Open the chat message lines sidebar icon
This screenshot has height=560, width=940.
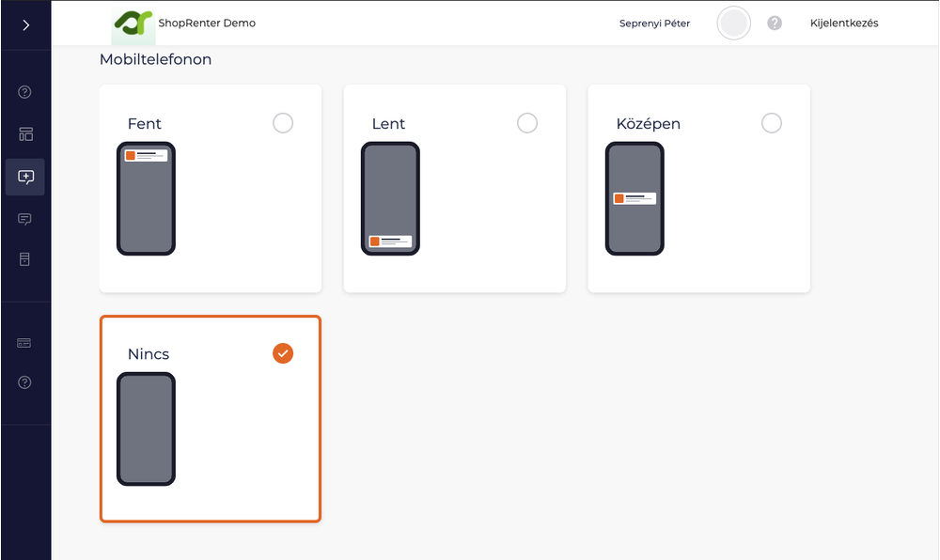pyautogui.click(x=25, y=219)
